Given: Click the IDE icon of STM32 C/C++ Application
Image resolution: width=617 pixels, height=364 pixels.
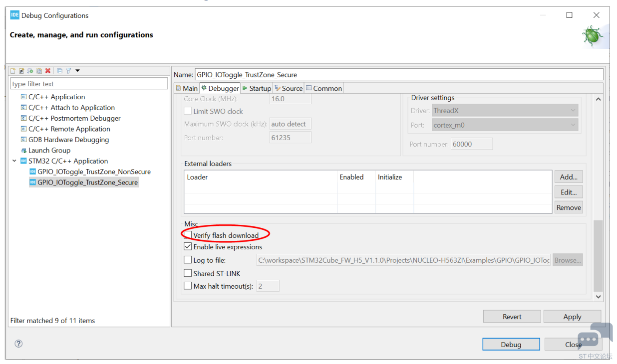Looking at the screenshot, I should [23, 161].
